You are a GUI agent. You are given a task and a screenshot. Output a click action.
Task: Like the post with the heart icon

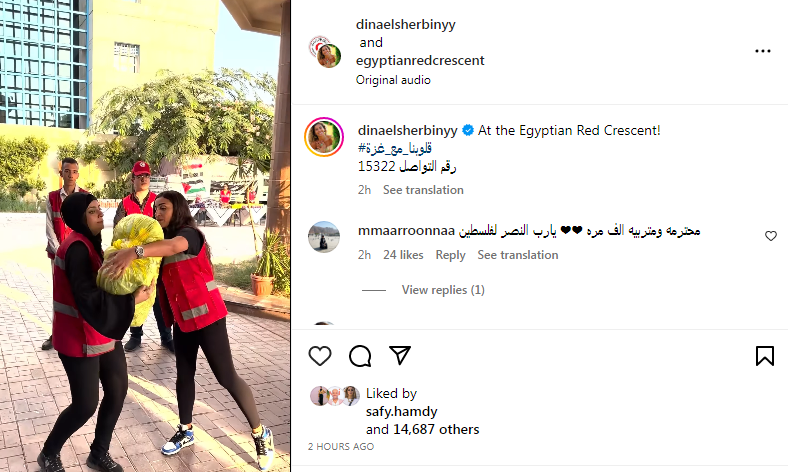320,356
